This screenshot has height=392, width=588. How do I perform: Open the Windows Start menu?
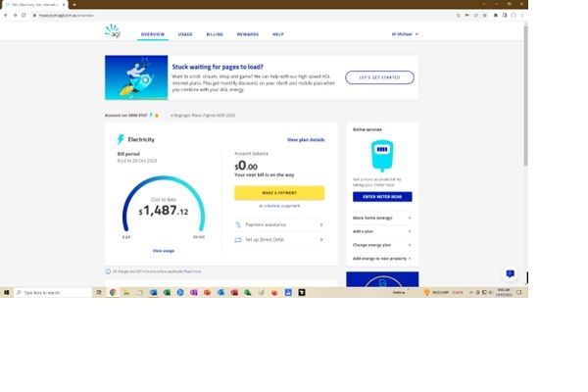click(7, 292)
